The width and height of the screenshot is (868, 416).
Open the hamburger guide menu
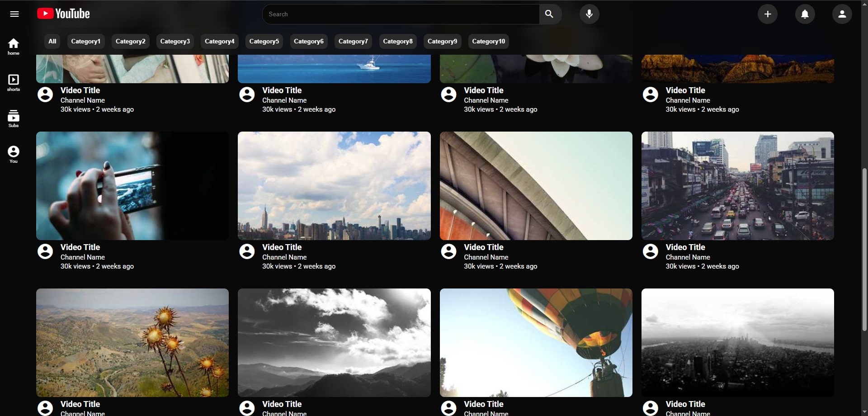(14, 14)
